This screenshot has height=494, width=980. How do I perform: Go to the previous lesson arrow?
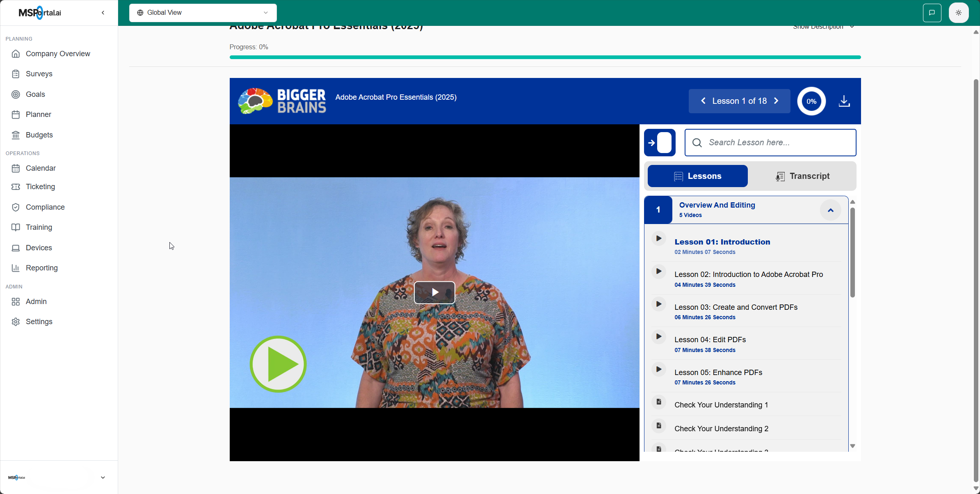[x=703, y=101]
